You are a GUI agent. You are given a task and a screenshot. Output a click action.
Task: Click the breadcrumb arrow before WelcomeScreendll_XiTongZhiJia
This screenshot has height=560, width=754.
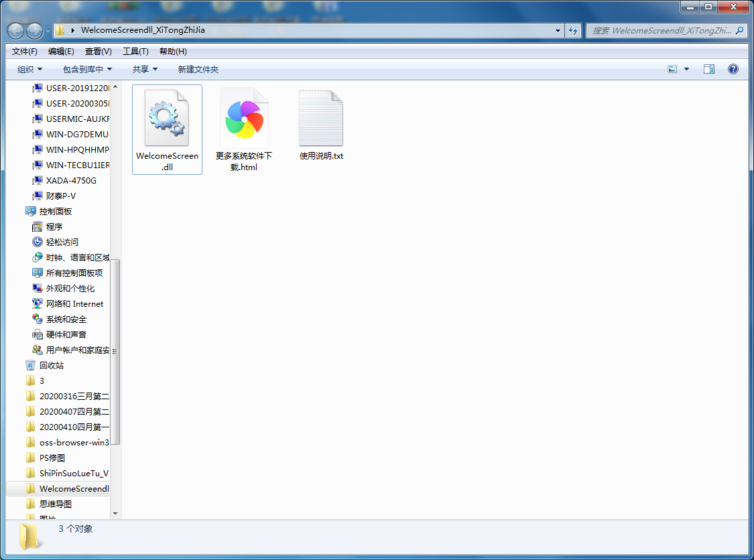coord(72,30)
